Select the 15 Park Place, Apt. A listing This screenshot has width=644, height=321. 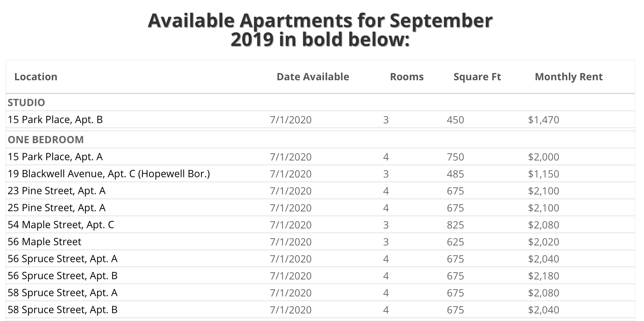55,157
